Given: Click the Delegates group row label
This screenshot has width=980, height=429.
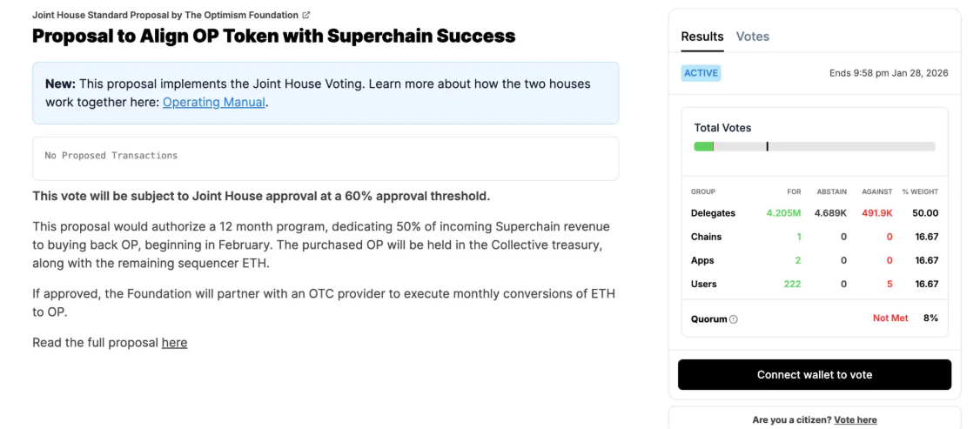Looking at the screenshot, I should point(713,213).
